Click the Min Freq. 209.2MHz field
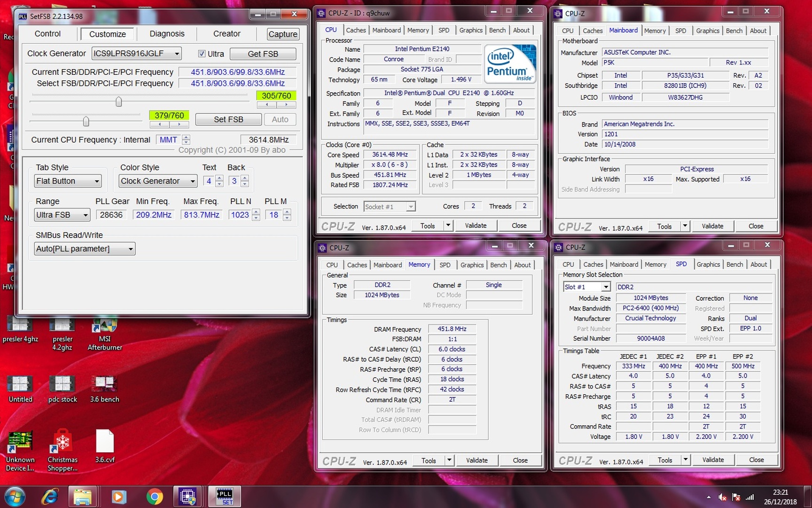This screenshot has height=508, width=812. [x=154, y=215]
